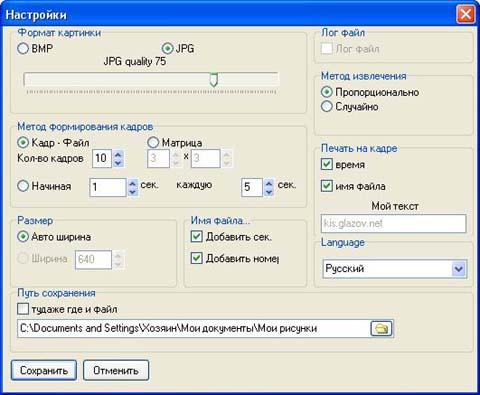
Task: Click the Отменить button
Action: (x=116, y=370)
